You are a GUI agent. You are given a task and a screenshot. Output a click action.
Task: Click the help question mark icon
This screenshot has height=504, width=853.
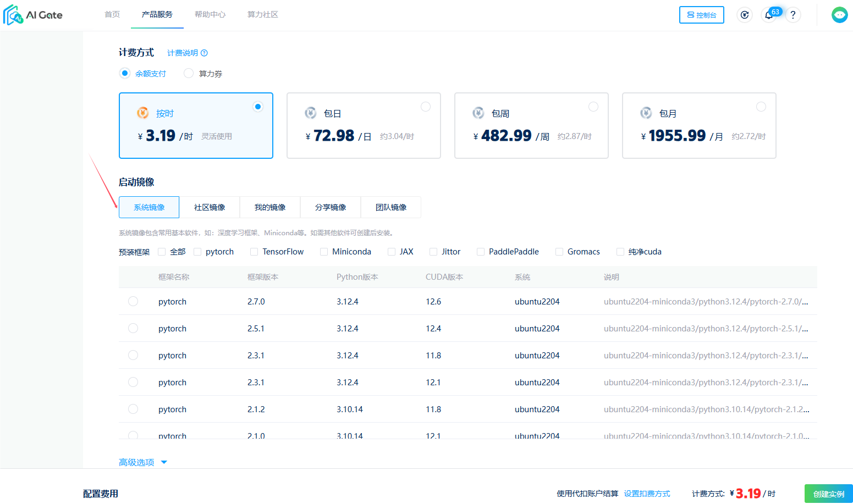793,15
